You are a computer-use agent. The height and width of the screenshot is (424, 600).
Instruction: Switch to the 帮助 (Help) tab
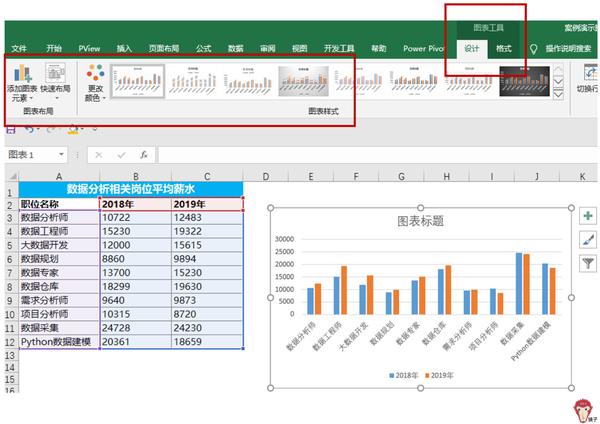tap(379, 49)
